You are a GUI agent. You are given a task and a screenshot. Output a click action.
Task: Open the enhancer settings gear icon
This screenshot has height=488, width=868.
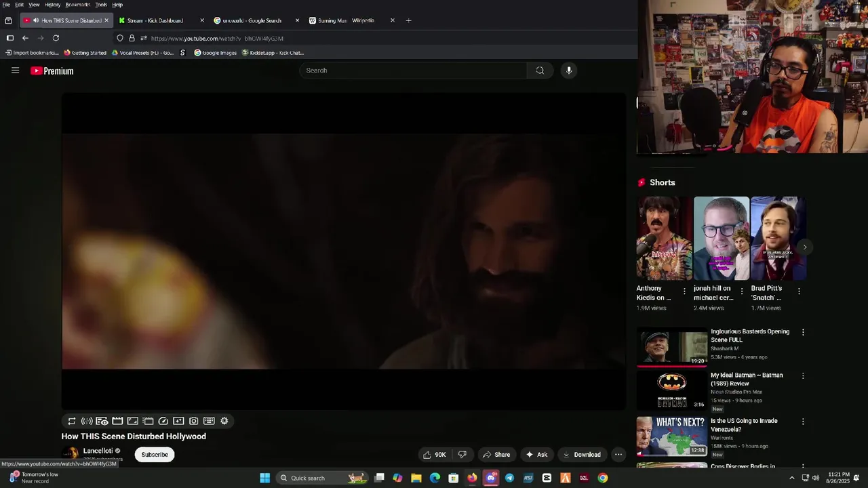[224, 421]
